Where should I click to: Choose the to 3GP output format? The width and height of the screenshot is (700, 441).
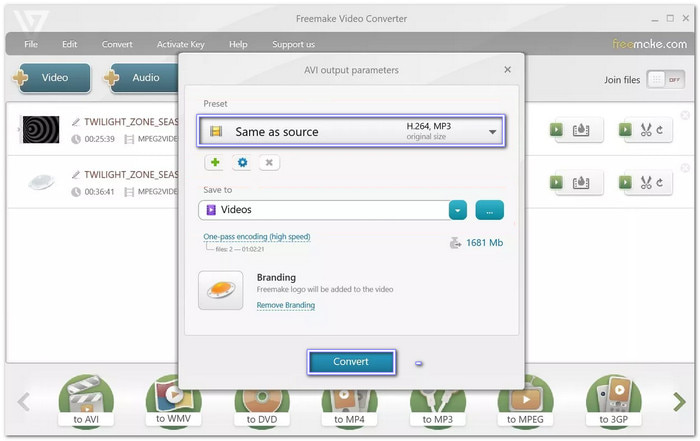point(613,402)
